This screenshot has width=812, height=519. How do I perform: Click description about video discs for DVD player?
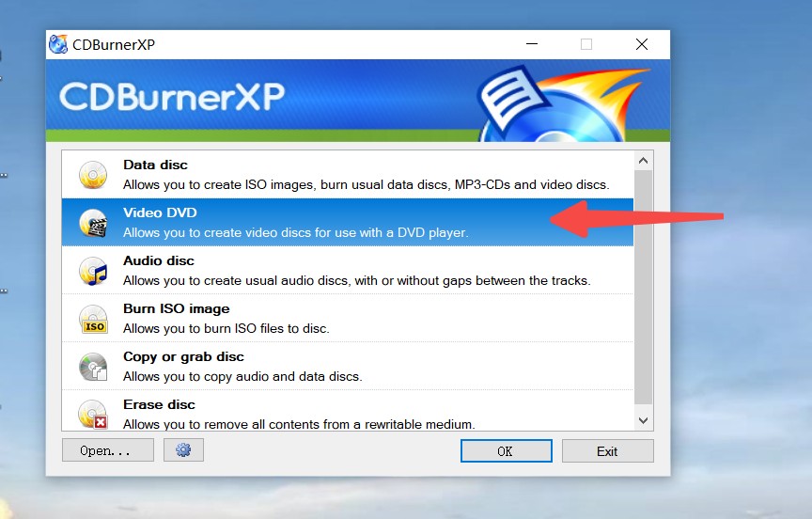(296, 232)
